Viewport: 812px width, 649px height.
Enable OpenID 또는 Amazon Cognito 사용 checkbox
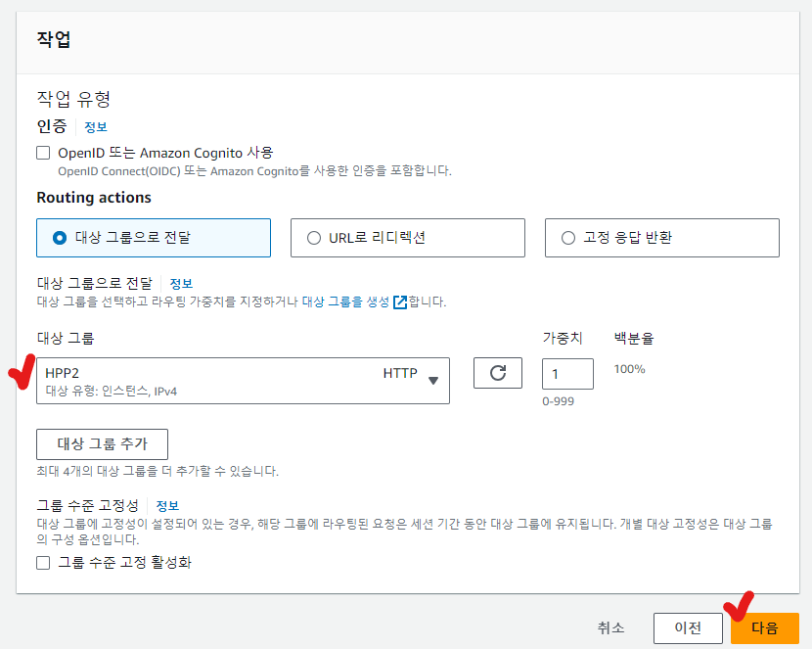[x=43, y=153]
